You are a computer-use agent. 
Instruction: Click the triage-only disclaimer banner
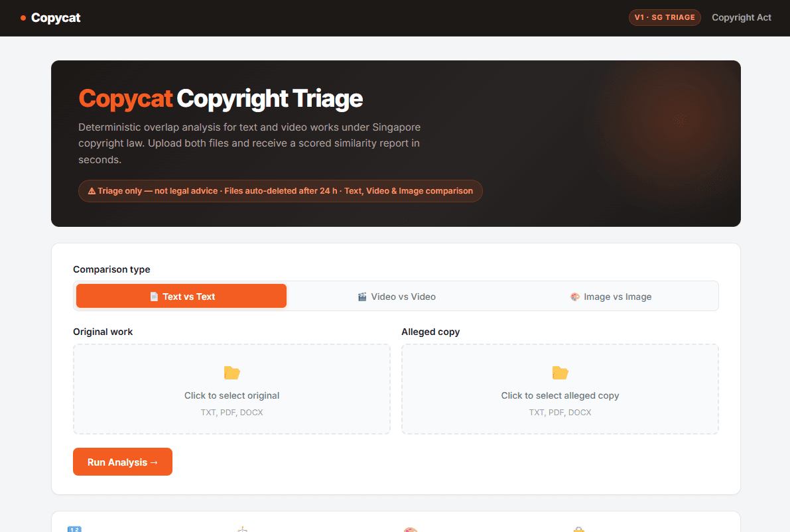280,191
